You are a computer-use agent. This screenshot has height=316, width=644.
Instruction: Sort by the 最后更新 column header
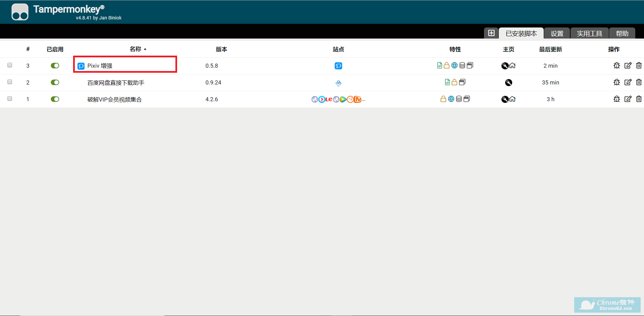click(550, 49)
